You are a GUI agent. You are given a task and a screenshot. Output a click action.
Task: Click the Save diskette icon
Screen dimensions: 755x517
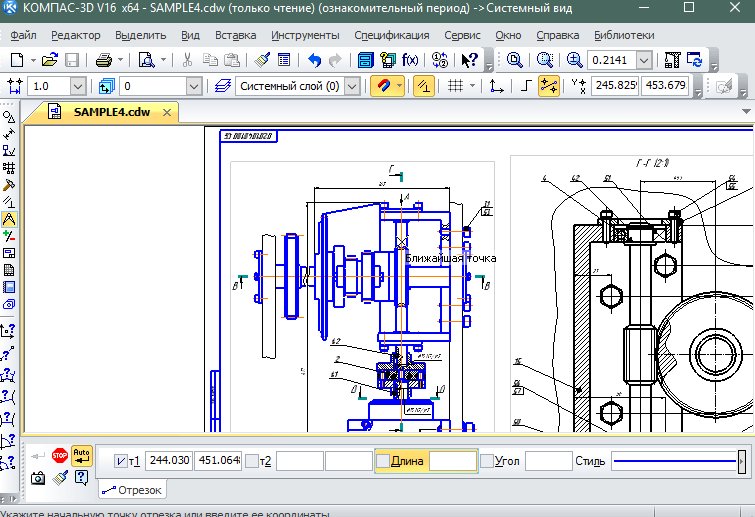[72, 60]
